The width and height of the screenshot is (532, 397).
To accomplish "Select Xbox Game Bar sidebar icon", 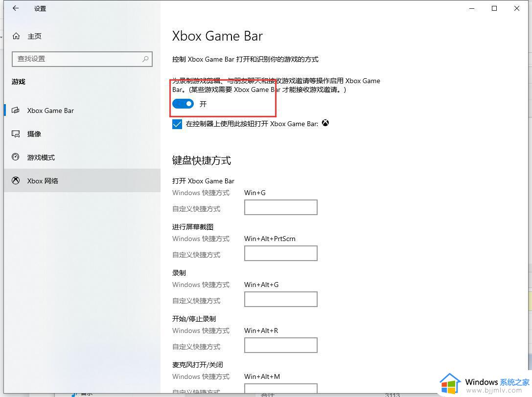I will [x=16, y=110].
